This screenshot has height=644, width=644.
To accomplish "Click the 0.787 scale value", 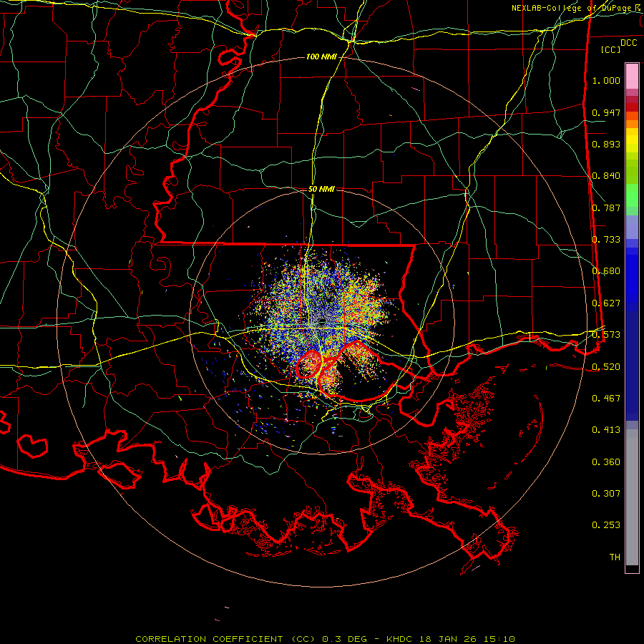I will coord(606,208).
